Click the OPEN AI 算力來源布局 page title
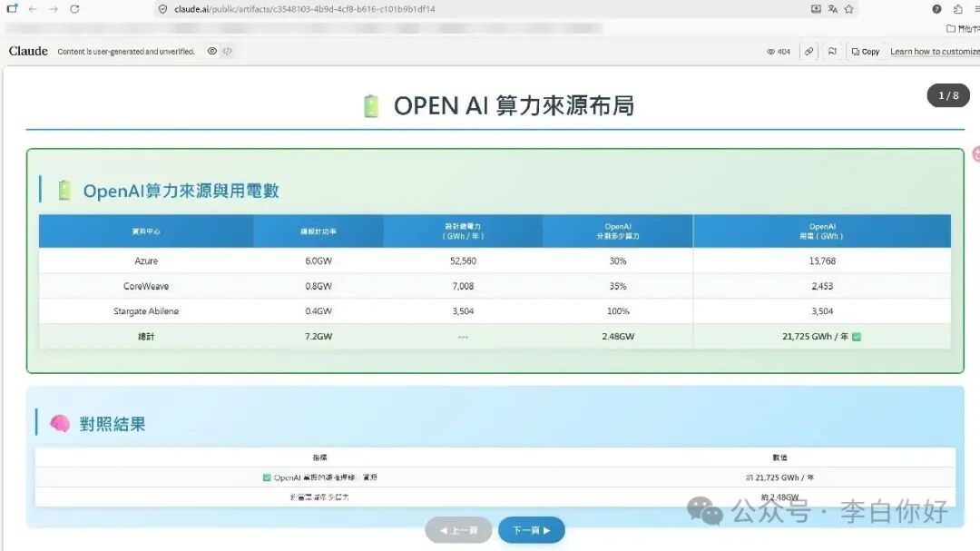The height and width of the screenshot is (551, 980). [514, 105]
